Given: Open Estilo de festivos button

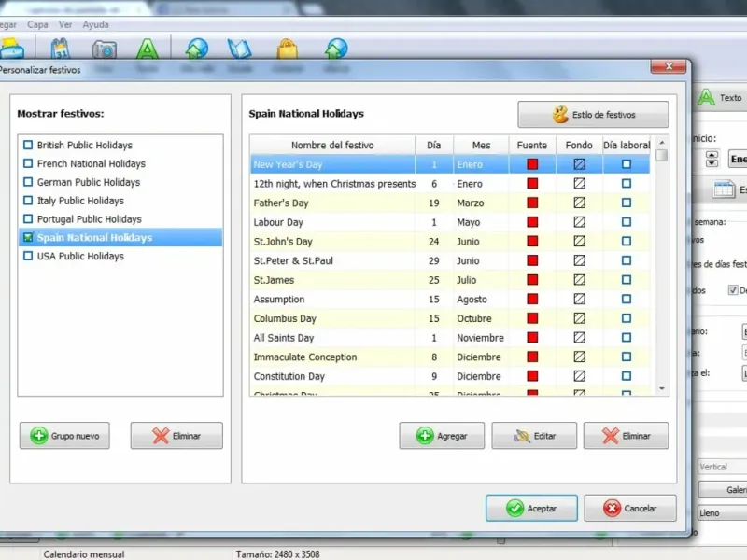Looking at the screenshot, I should (593, 114).
